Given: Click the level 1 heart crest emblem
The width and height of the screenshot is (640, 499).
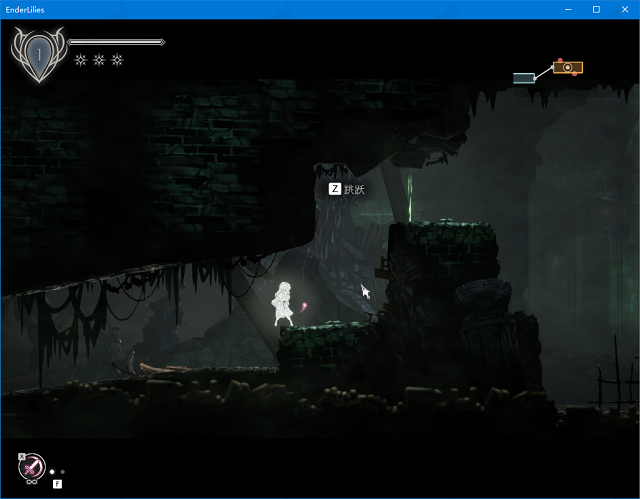Looking at the screenshot, I should click(x=39, y=55).
